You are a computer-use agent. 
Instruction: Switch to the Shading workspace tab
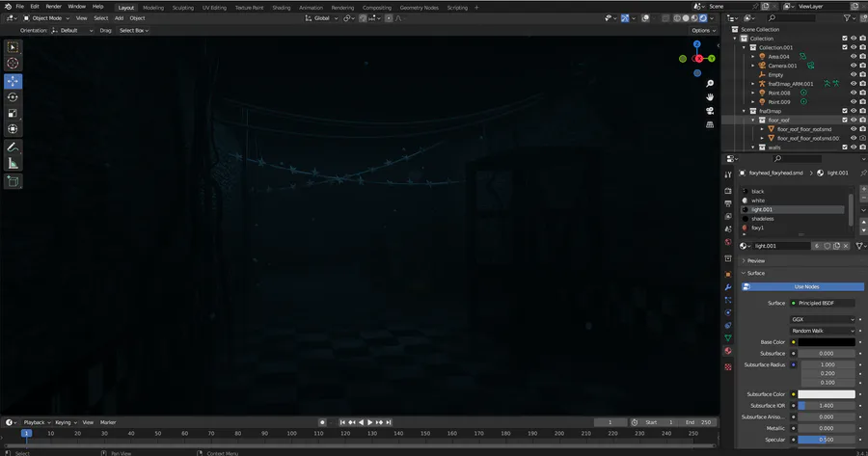tap(282, 8)
